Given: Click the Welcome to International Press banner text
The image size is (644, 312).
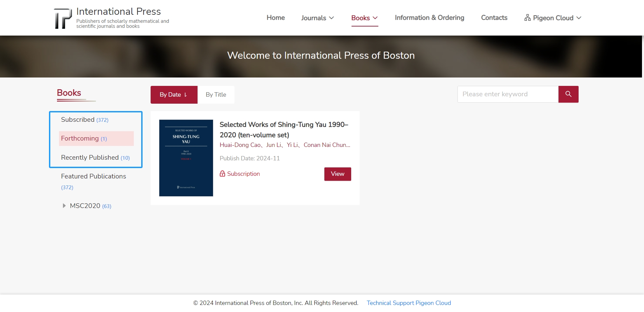Looking at the screenshot, I should (x=321, y=55).
